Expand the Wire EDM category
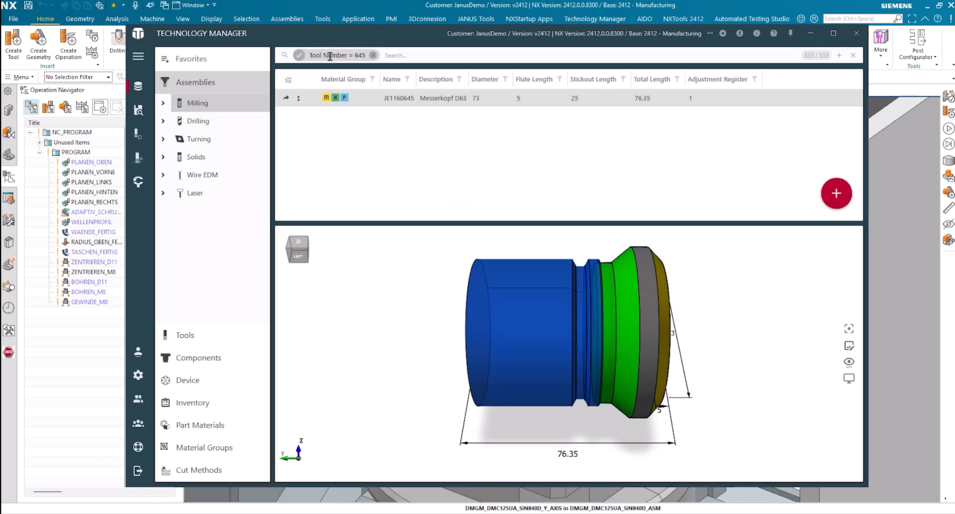Screen dimensions: 955x514 coord(163,175)
